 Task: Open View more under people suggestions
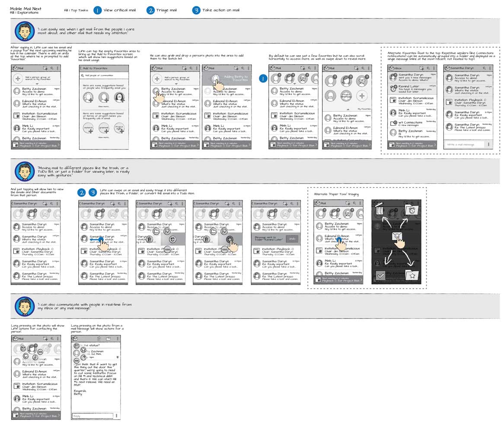[x=104, y=106]
